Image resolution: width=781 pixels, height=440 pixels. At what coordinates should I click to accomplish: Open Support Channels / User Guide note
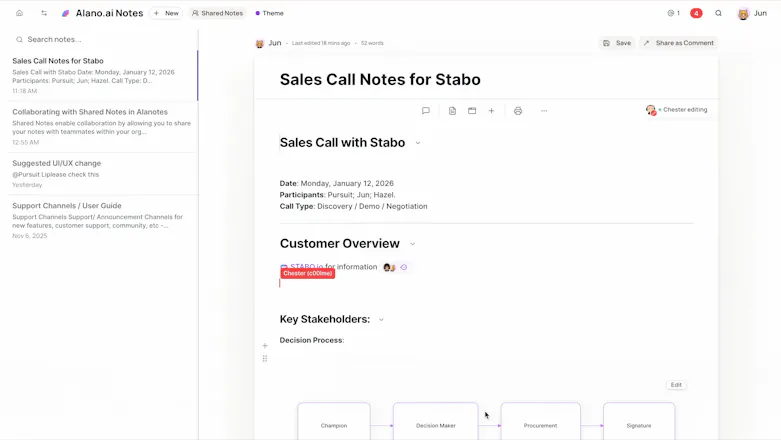[102, 220]
